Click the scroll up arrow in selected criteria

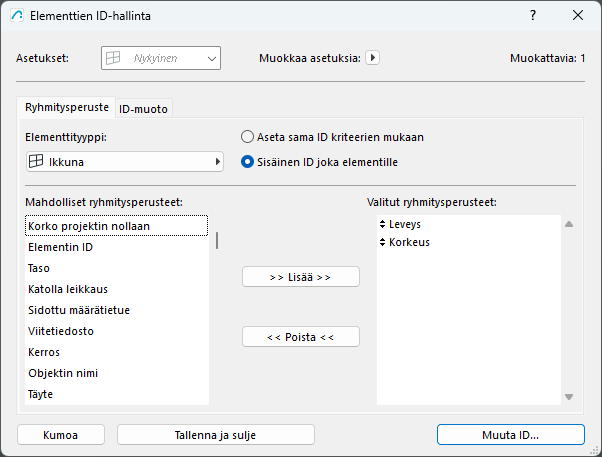(569, 225)
